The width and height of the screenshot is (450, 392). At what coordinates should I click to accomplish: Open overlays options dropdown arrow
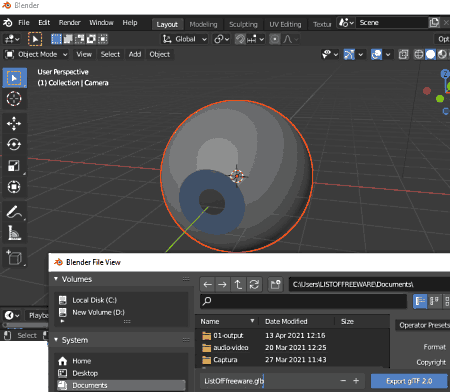tap(388, 54)
